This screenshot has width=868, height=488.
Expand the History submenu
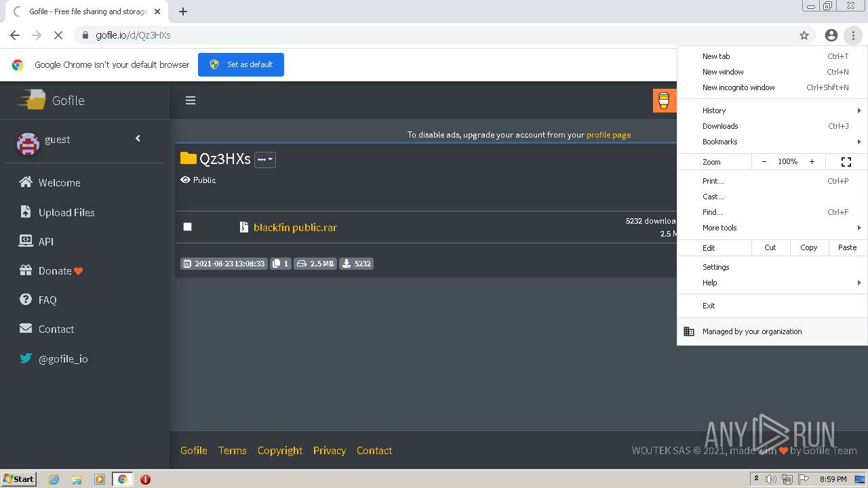[772, 110]
